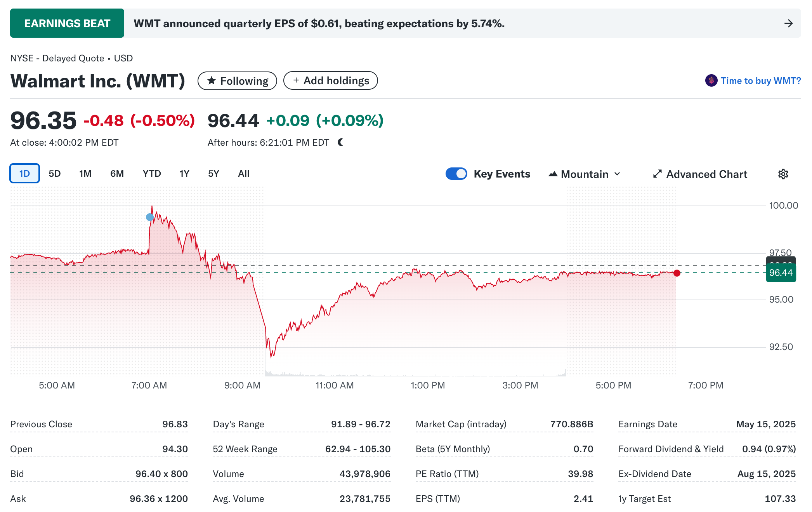Select the 5Y chart range
Image resolution: width=812 pixels, height=512 pixels.
coord(213,174)
